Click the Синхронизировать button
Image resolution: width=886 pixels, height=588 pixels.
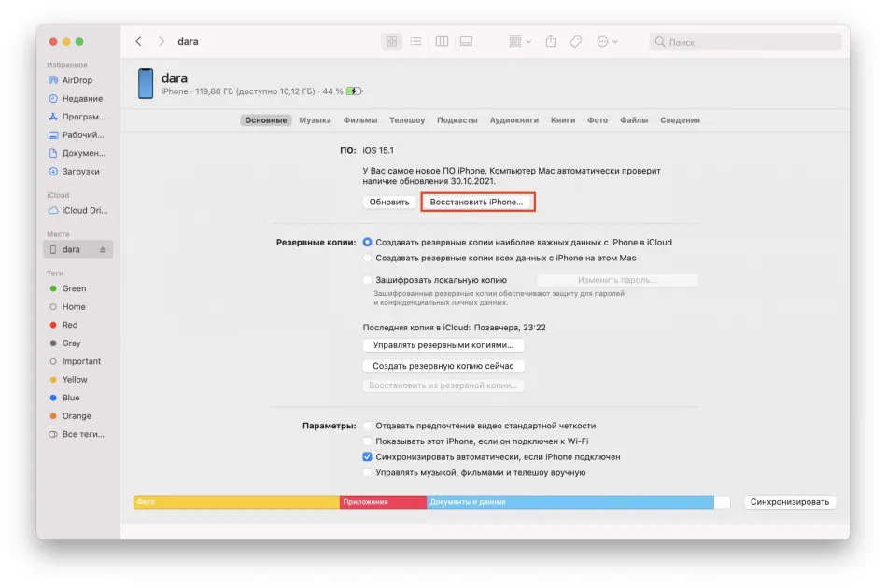790,501
